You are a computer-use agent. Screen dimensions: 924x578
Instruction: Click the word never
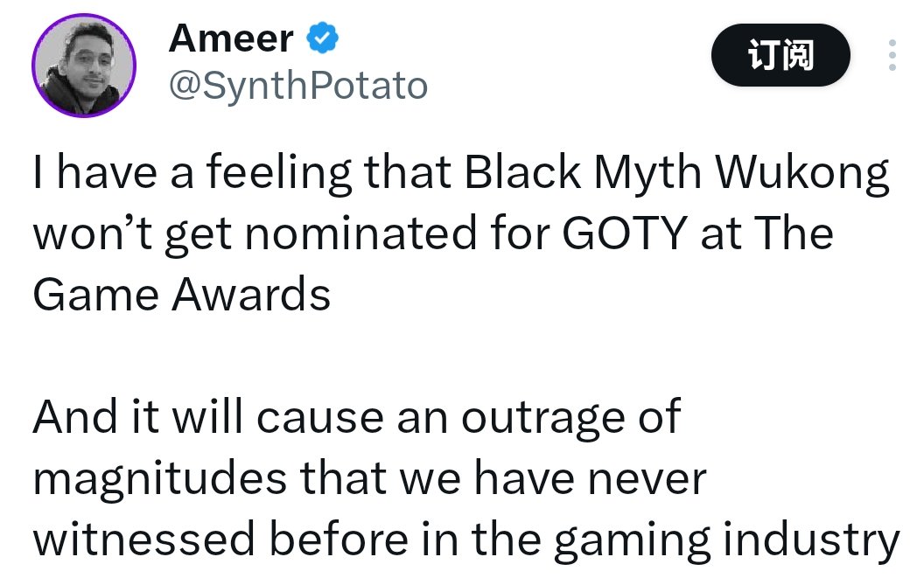coord(647,480)
